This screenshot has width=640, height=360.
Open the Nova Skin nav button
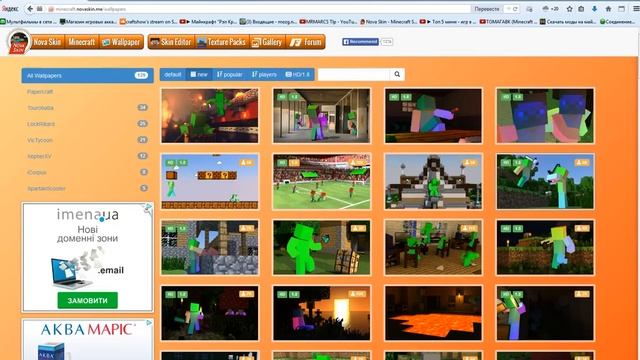47,42
